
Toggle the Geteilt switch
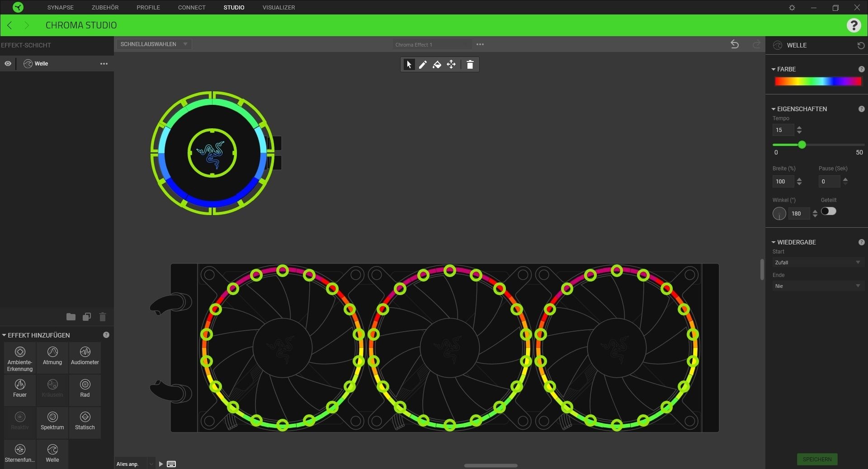click(828, 211)
